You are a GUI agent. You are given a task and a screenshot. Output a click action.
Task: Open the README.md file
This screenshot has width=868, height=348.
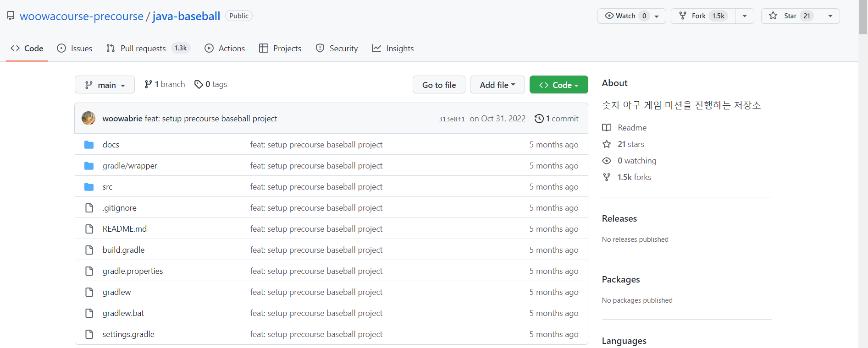click(125, 229)
